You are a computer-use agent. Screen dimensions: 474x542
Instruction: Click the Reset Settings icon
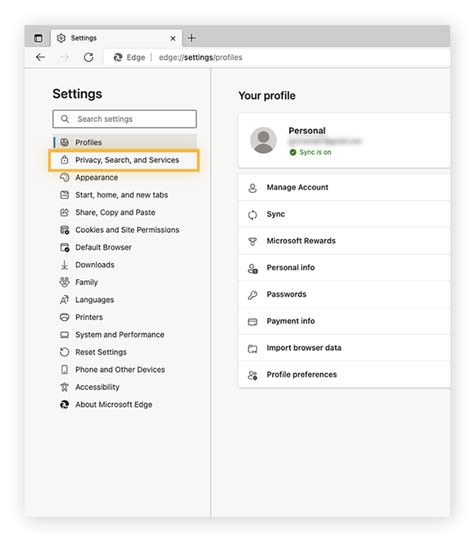coord(65,352)
